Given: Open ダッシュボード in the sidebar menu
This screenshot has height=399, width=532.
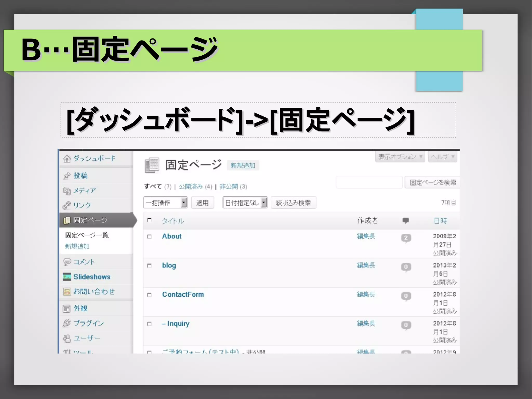Looking at the screenshot, I should (x=94, y=158).
